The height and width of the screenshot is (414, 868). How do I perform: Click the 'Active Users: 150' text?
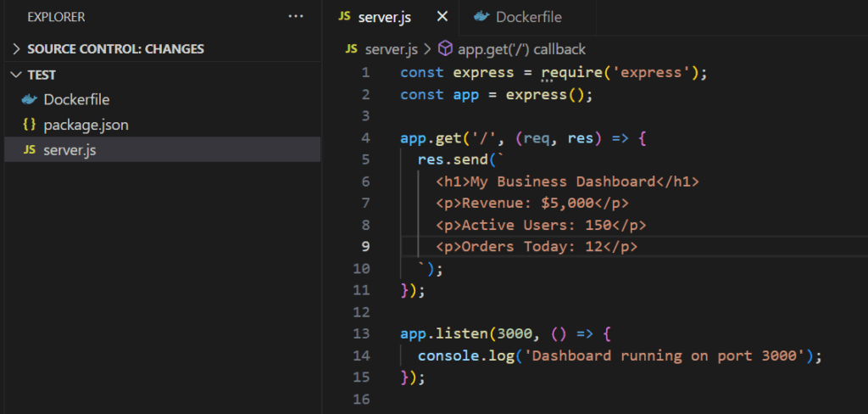(537, 226)
